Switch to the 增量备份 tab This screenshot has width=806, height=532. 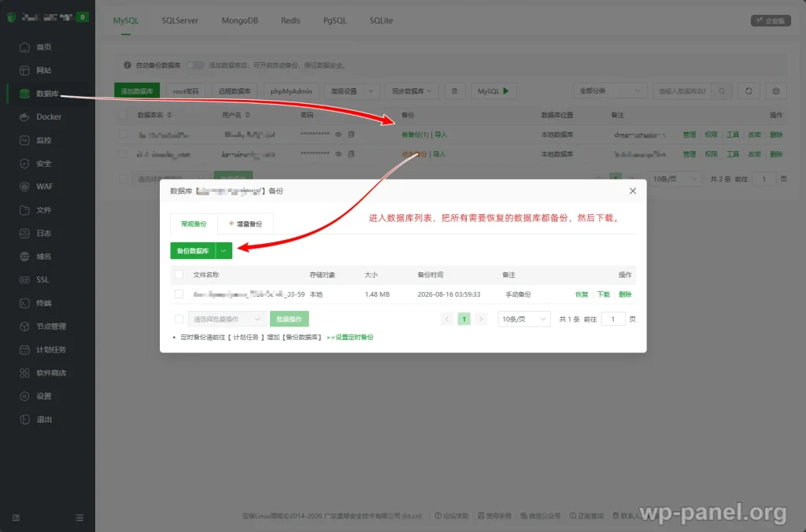pos(246,224)
